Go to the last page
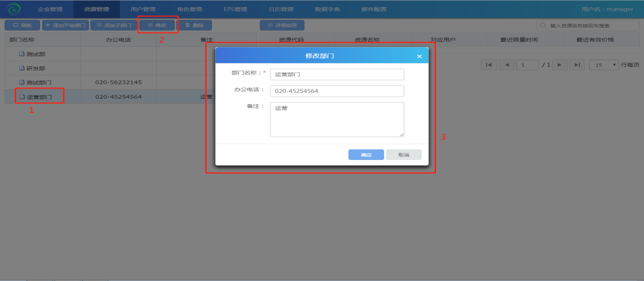 pyautogui.click(x=577, y=65)
